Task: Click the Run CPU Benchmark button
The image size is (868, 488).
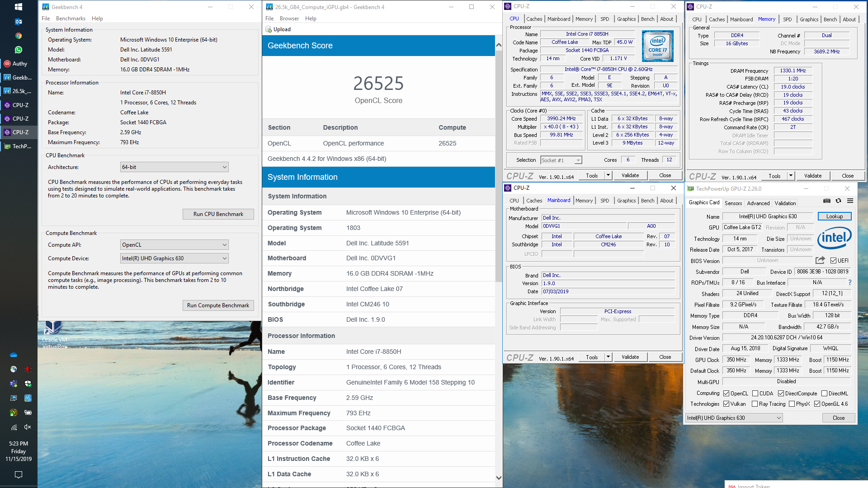Action: tap(218, 214)
